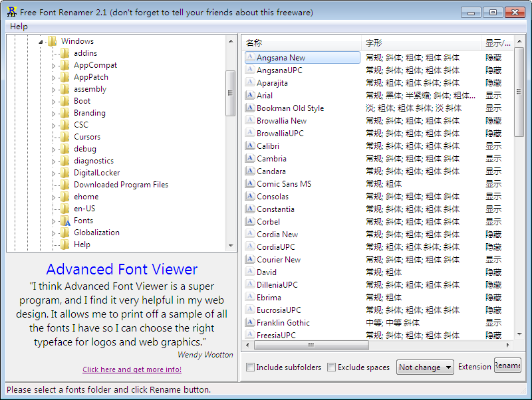This screenshot has width=532, height=400.
Task: Open the Help menu
Action: [x=19, y=27]
